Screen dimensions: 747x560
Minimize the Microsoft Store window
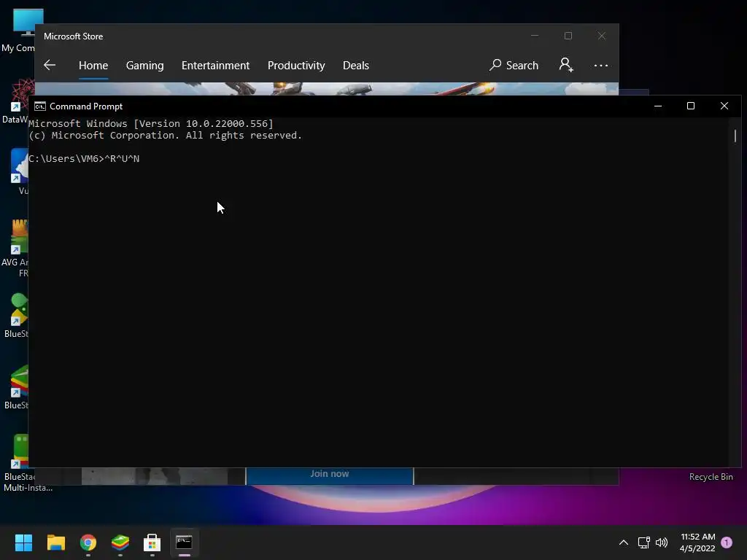535,36
